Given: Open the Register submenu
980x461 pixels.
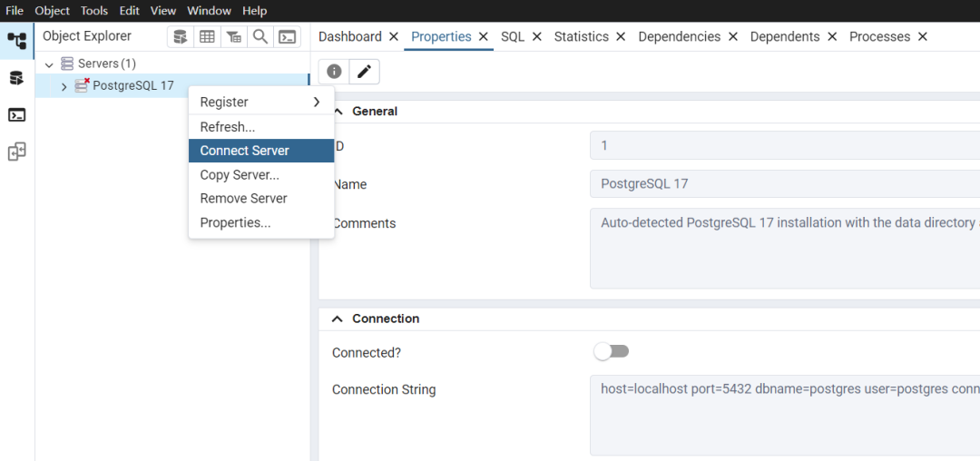Looking at the screenshot, I should pyautogui.click(x=261, y=102).
